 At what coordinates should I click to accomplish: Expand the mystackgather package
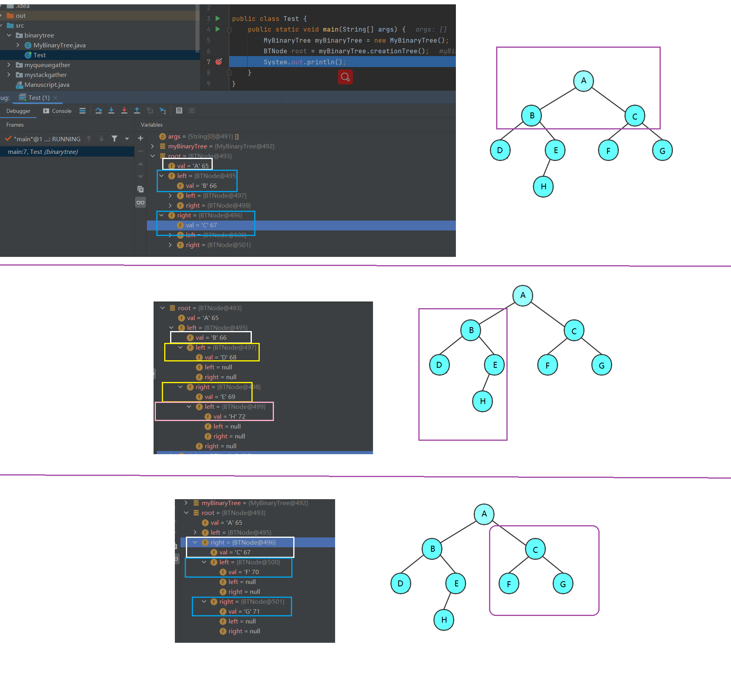[9, 75]
